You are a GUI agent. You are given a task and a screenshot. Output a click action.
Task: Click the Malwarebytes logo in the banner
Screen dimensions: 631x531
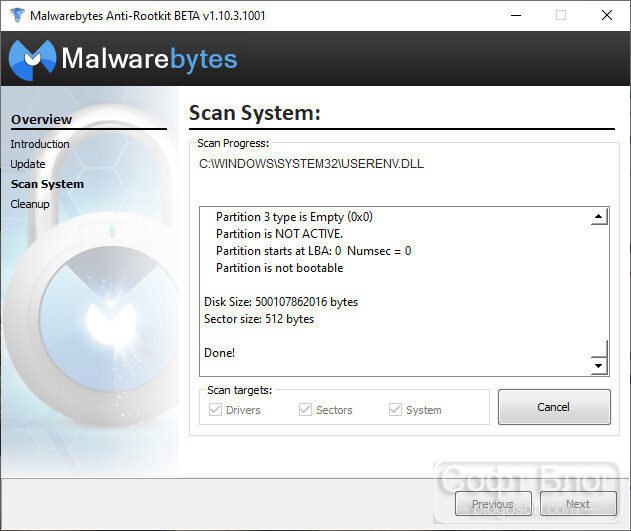pyautogui.click(x=123, y=59)
